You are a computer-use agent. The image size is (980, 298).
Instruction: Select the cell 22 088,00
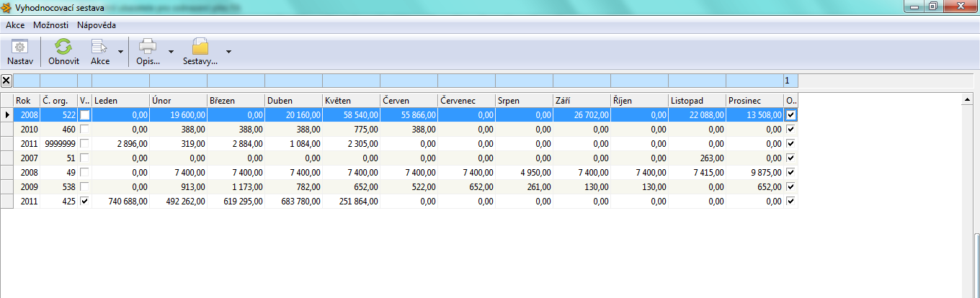tap(697, 115)
